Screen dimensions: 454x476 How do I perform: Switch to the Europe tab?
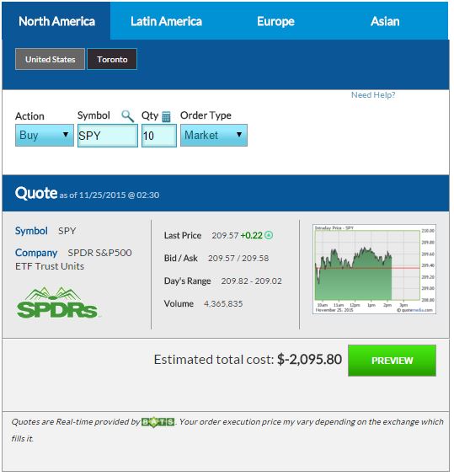[x=275, y=21]
